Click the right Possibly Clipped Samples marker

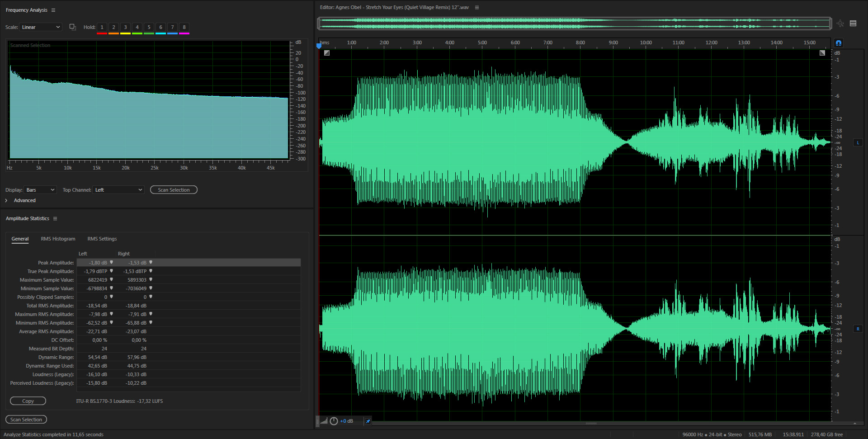coord(151,297)
